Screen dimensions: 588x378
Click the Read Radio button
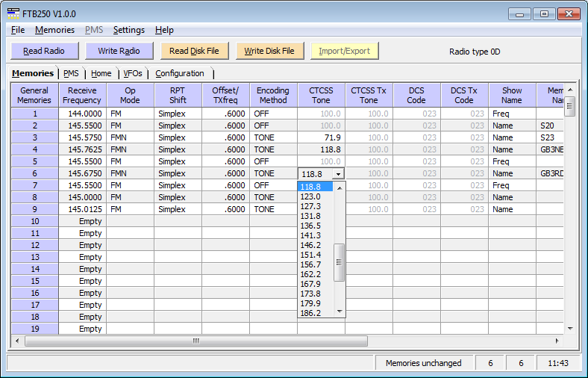click(43, 51)
